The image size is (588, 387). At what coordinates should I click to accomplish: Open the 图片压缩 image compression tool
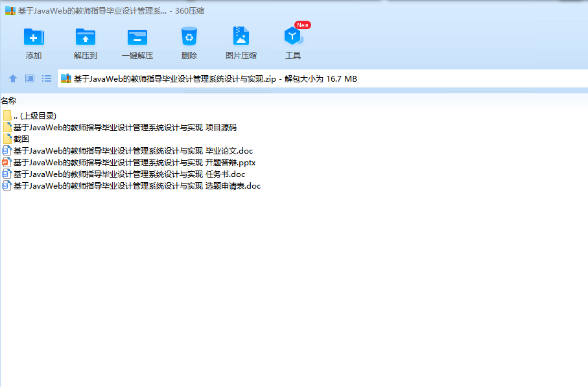click(241, 36)
